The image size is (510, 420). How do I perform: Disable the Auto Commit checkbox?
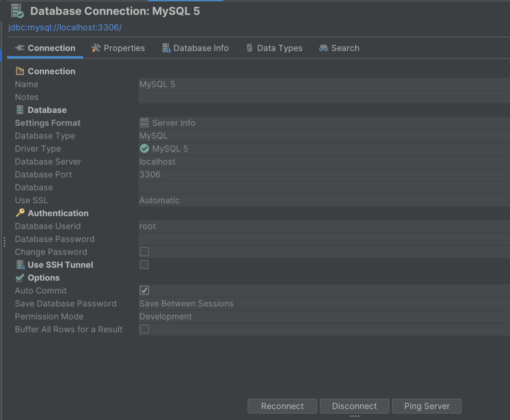click(144, 290)
